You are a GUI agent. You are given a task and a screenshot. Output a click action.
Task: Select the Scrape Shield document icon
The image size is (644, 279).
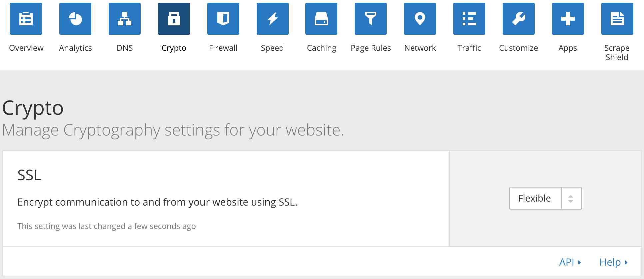(617, 19)
